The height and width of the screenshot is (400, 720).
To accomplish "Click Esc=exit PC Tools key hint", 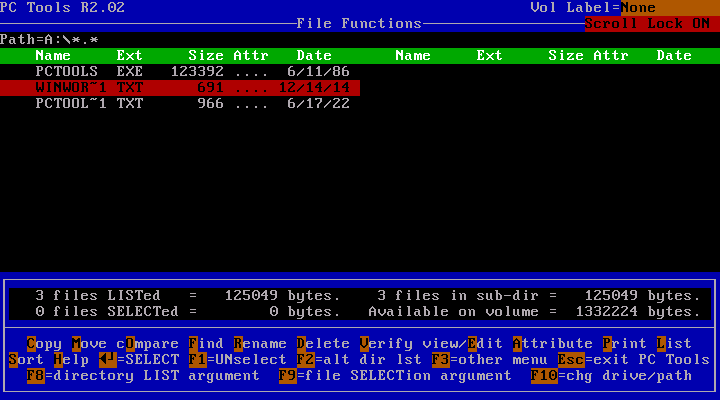I will click(x=634, y=360).
